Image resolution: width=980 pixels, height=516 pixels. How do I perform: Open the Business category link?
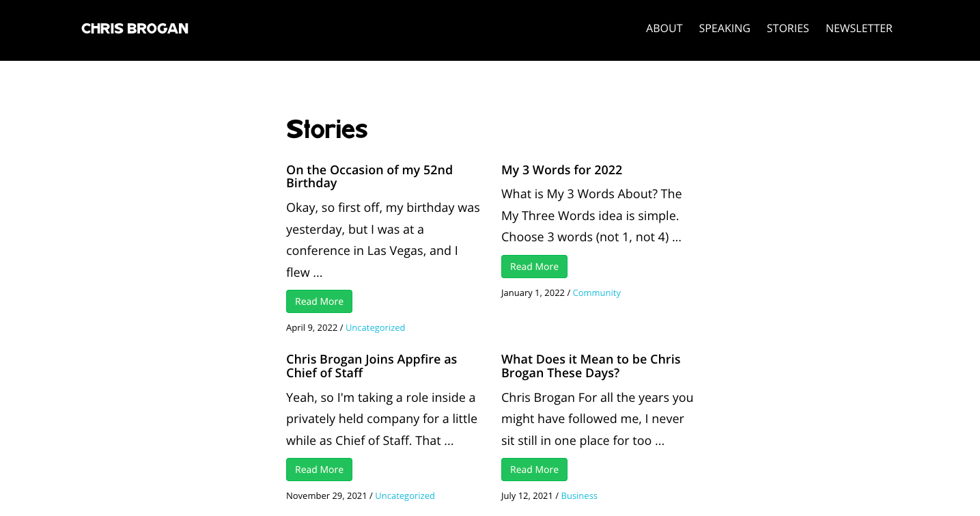click(579, 495)
